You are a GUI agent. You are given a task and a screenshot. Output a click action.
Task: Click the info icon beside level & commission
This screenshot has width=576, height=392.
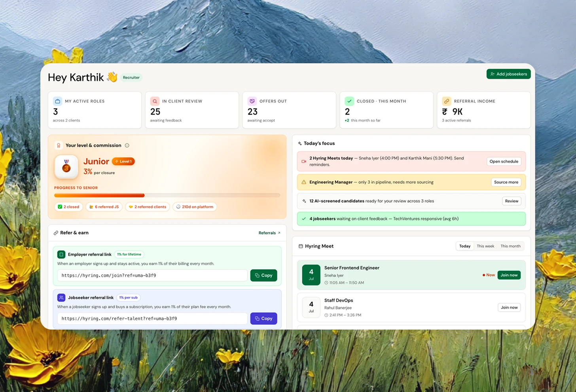127,145
